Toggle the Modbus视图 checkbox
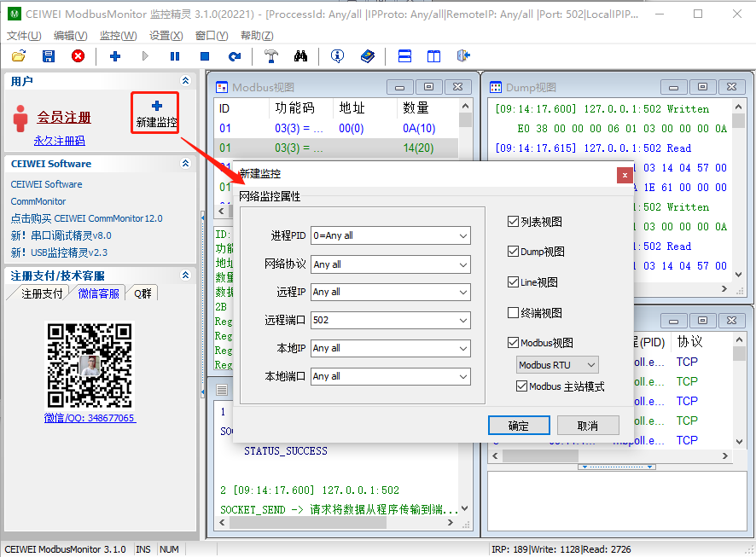756x557 pixels. click(513, 343)
